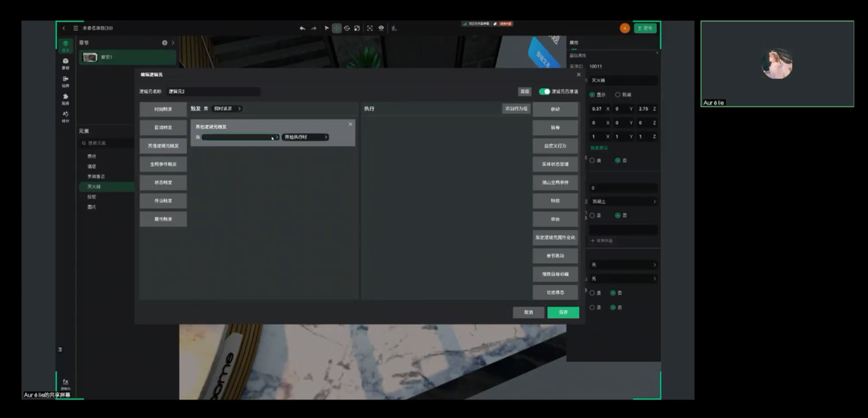Select the 隐藏 radio button
The image size is (868, 418).
click(x=618, y=95)
